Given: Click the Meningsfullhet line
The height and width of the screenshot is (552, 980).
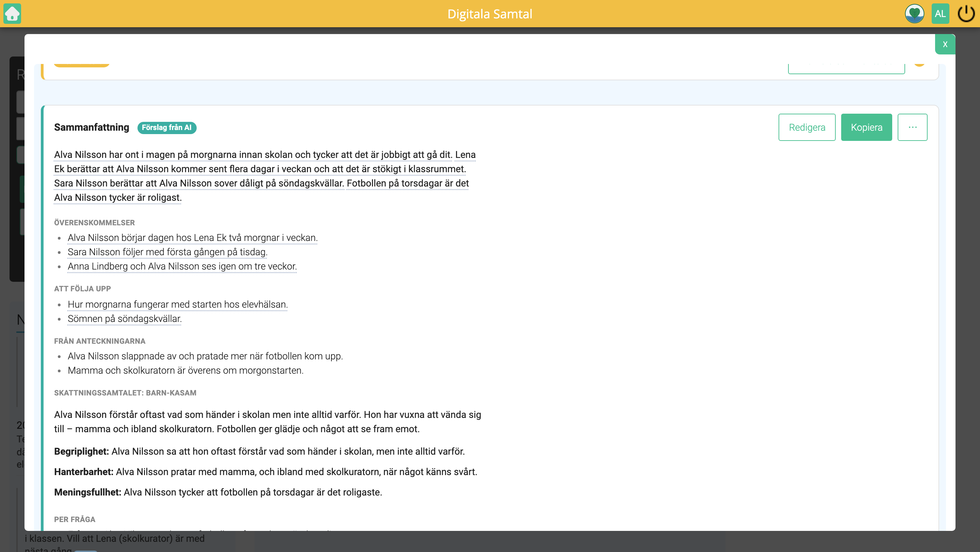Looking at the screenshot, I should 218,492.
